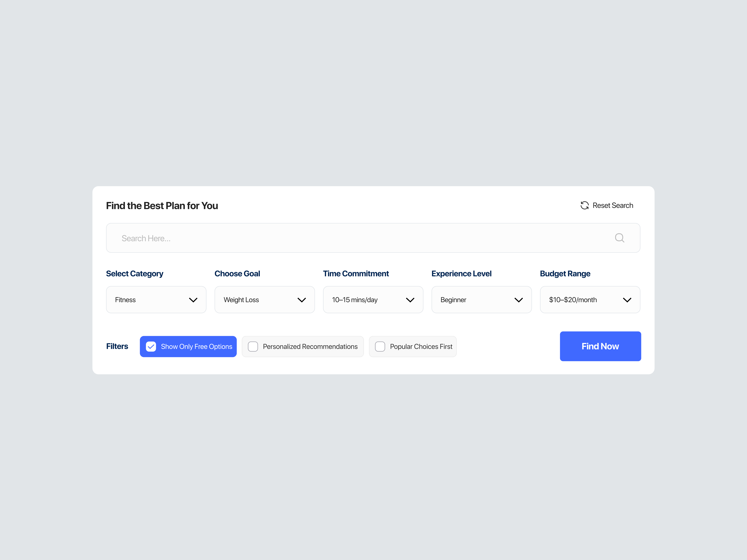The image size is (747, 560).
Task: Click the Reset Search link
Action: [613, 205]
